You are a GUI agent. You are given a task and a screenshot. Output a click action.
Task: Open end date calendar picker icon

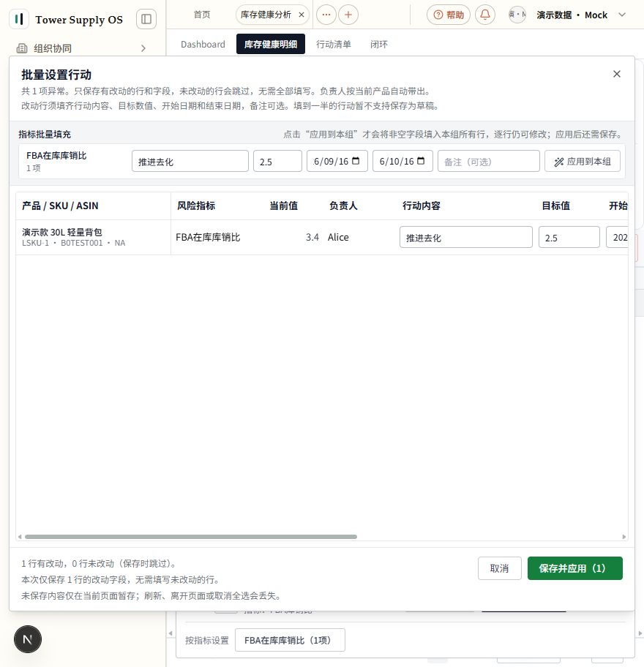(421, 161)
